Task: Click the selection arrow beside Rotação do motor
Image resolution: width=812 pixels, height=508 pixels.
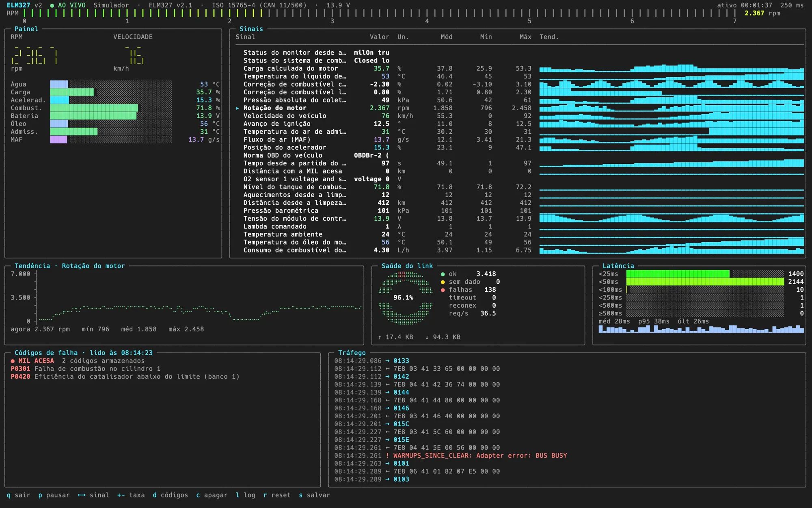Action: [x=238, y=108]
